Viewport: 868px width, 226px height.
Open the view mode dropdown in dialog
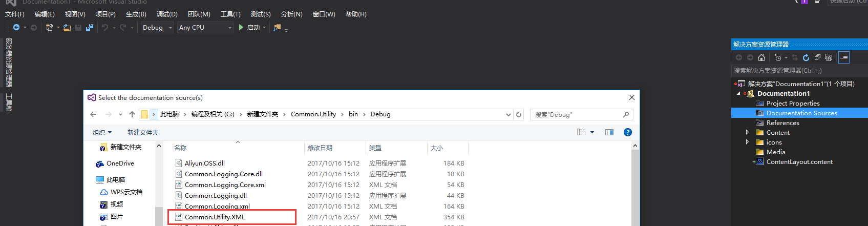coord(592,132)
